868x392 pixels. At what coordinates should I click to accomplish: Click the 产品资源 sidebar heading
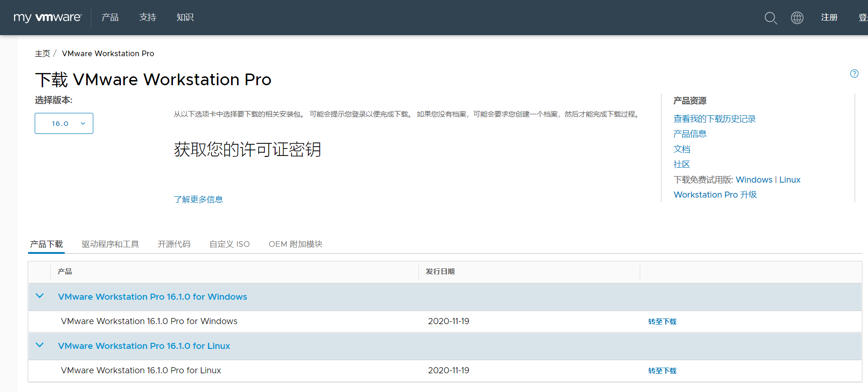tap(690, 101)
